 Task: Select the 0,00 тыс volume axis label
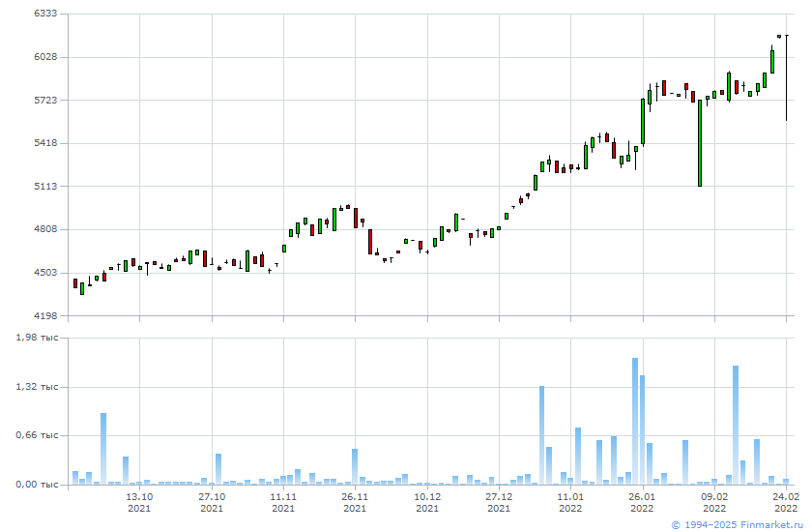[38, 485]
